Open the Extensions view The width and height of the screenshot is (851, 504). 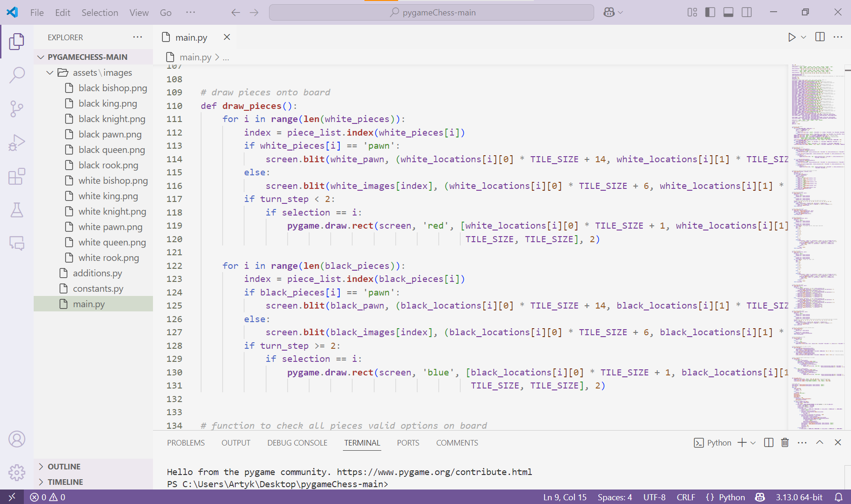point(17,177)
